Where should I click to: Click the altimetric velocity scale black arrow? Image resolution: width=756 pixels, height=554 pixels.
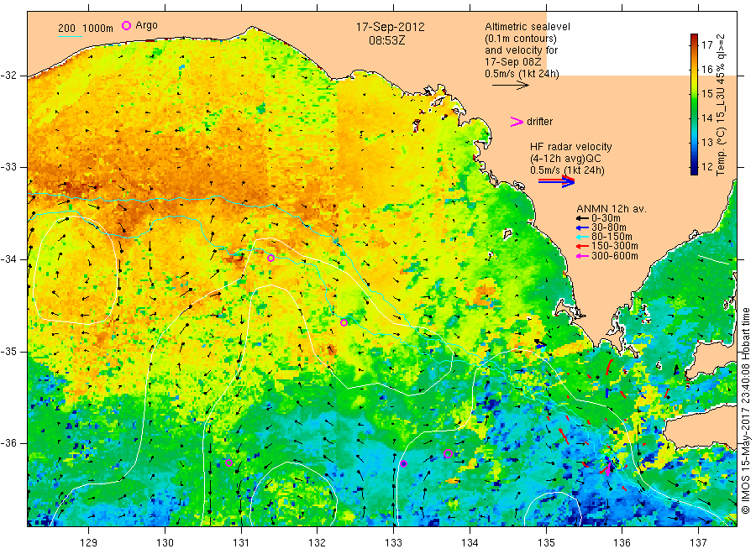pos(511,86)
